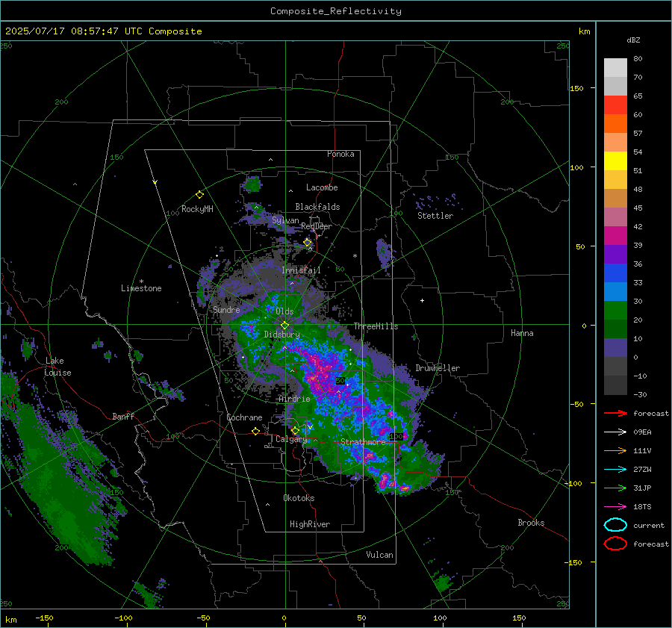The height and width of the screenshot is (628, 672).
Task: Click the magenta 18TS arrow legend icon
Action: coord(615,507)
